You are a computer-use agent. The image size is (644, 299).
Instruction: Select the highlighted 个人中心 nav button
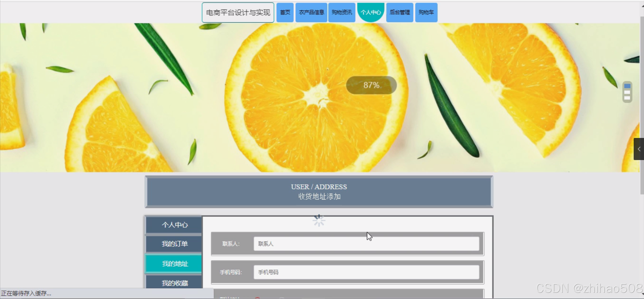[370, 12]
